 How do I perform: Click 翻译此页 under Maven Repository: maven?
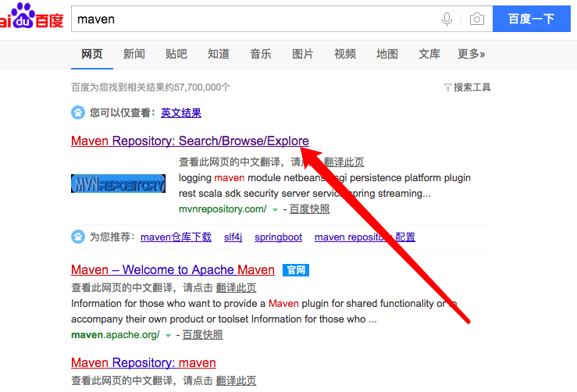[x=236, y=380]
